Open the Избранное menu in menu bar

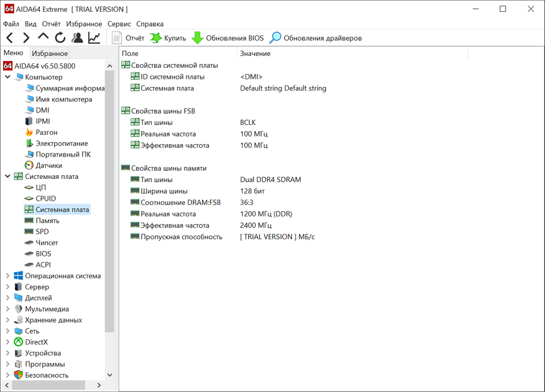pos(84,24)
